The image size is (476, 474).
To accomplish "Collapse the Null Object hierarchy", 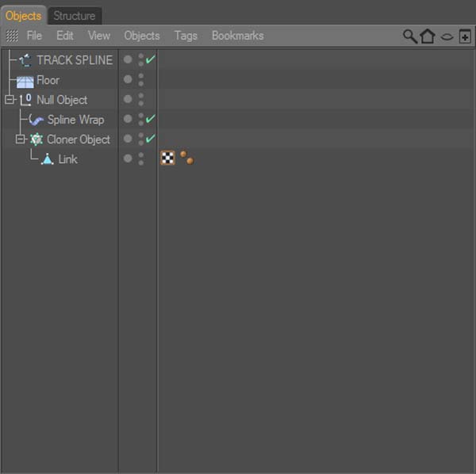I will [10, 99].
